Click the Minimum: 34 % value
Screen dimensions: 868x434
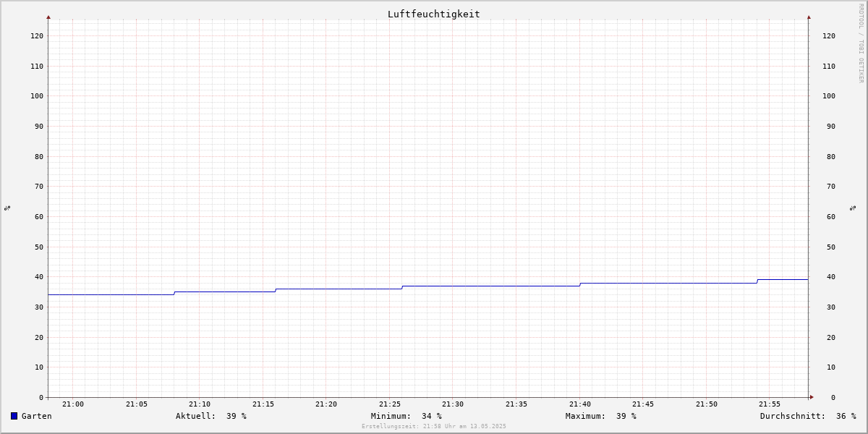pos(407,416)
